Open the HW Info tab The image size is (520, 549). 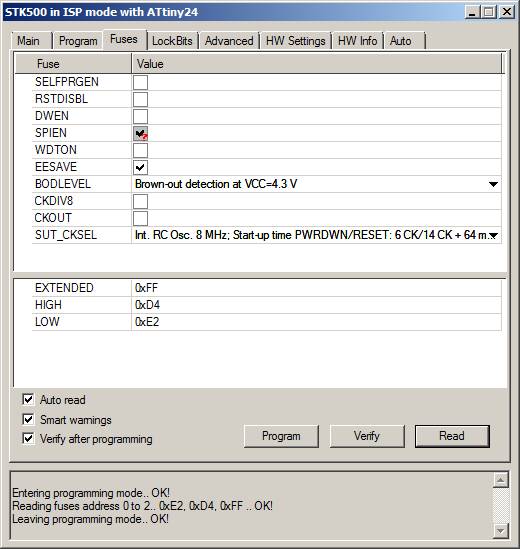pyautogui.click(x=358, y=41)
